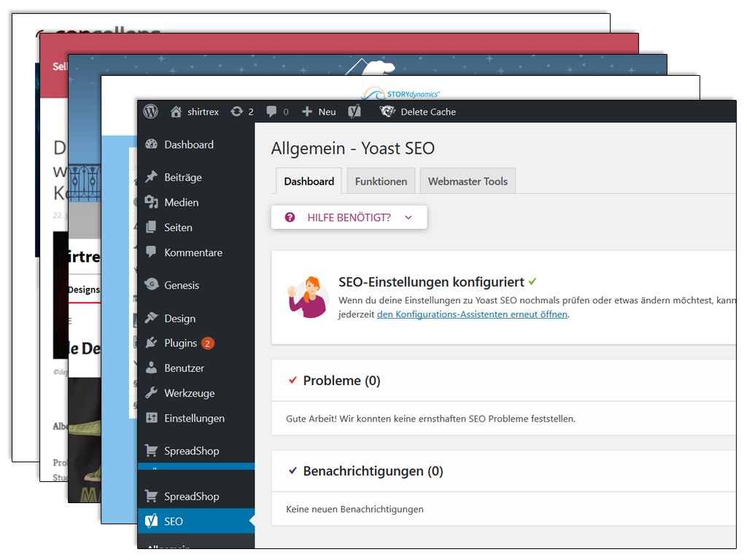Click the Dashboard gauge icon in sidebar
Image resolution: width=747 pixels, height=560 pixels.
(152, 144)
